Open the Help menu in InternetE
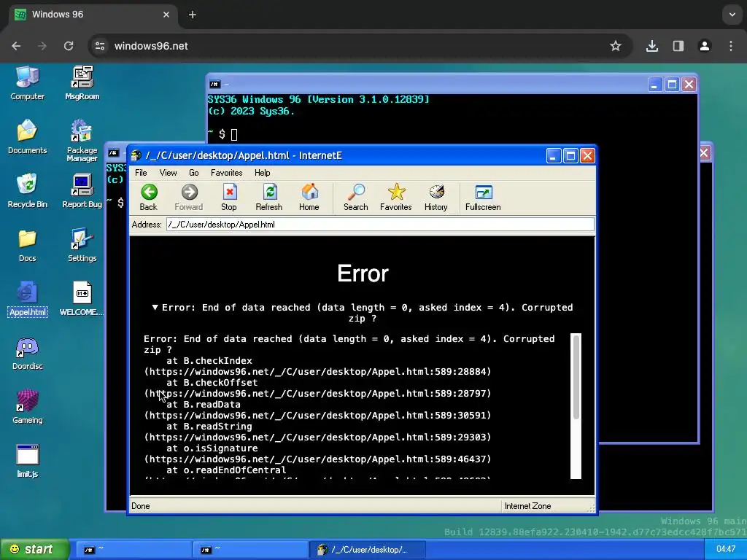Screen dimensions: 747x560 coord(262,173)
